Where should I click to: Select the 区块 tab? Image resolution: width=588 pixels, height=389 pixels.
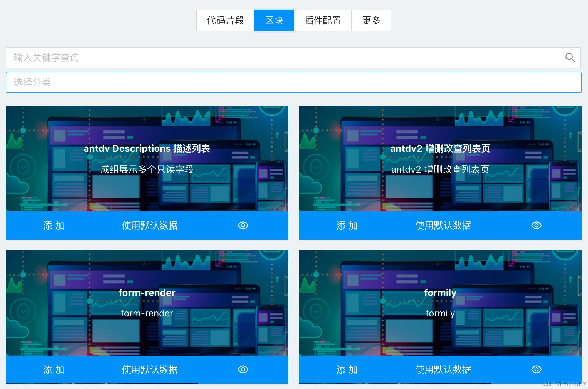[274, 20]
